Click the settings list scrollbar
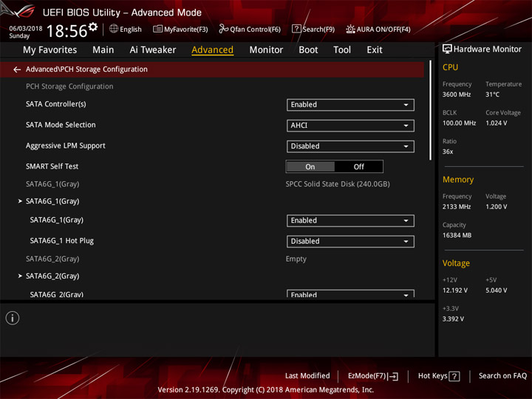Image resolution: width=532 pixels, height=399 pixels. [x=431, y=110]
